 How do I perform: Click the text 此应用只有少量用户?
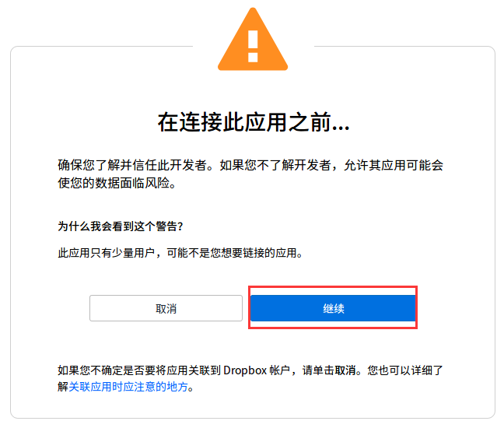[x=107, y=253]
